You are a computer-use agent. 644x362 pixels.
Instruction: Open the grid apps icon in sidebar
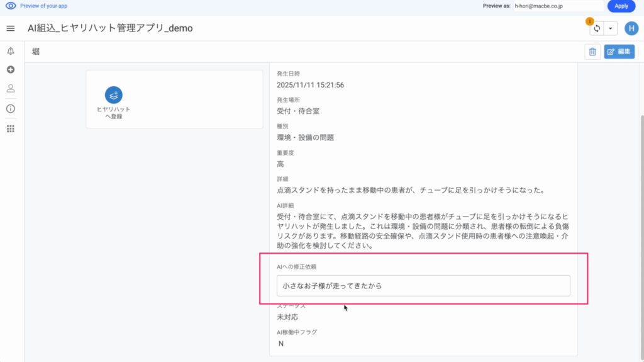(x=10, y=128)
